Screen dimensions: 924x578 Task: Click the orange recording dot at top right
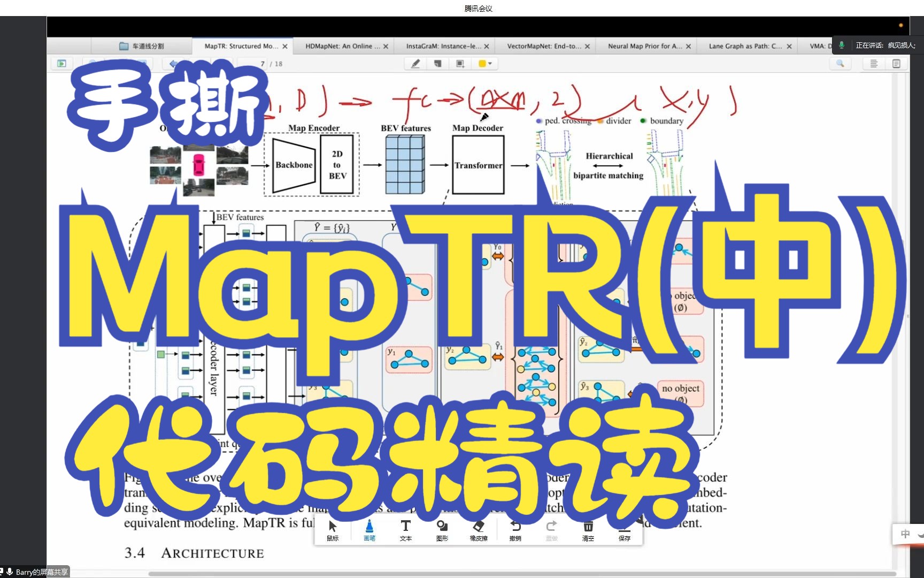coord(900,25)
